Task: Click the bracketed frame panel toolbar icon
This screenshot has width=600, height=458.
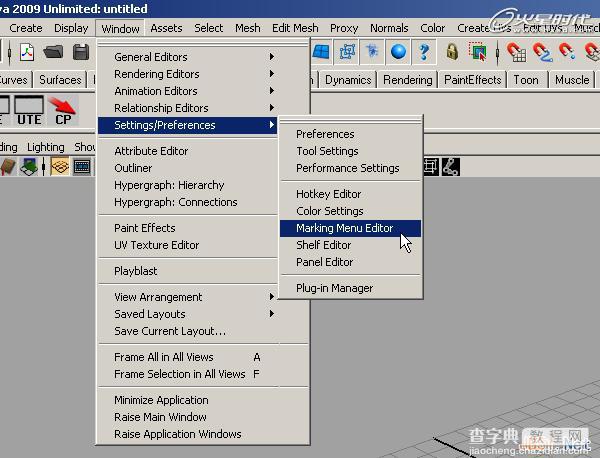Action: (431, 167)
